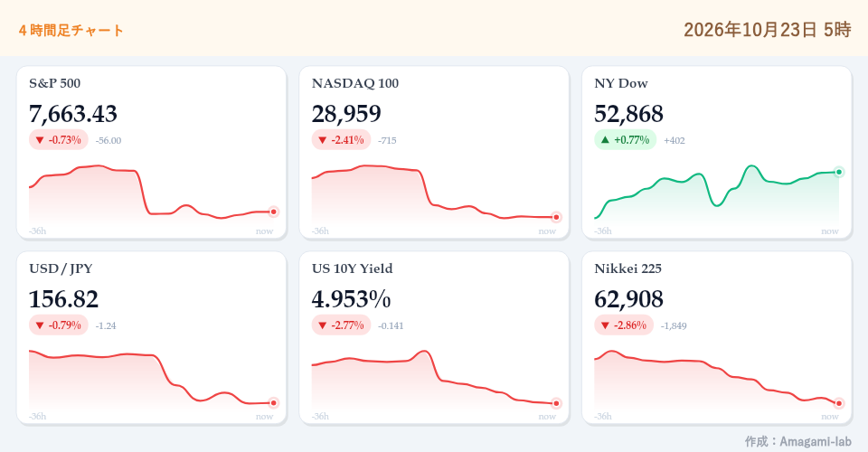Open the Nikkei 225 card title
868x452 pixels.
pos(627,268)
